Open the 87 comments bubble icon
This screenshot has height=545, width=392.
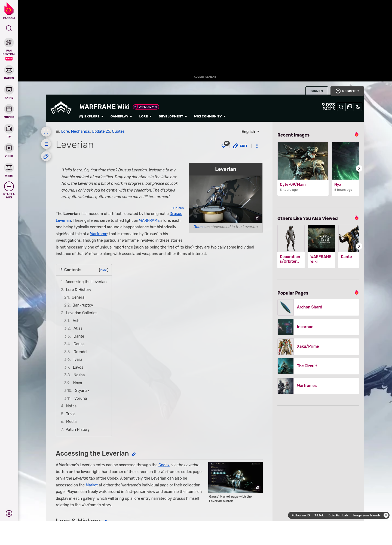(x=225, y=145)
